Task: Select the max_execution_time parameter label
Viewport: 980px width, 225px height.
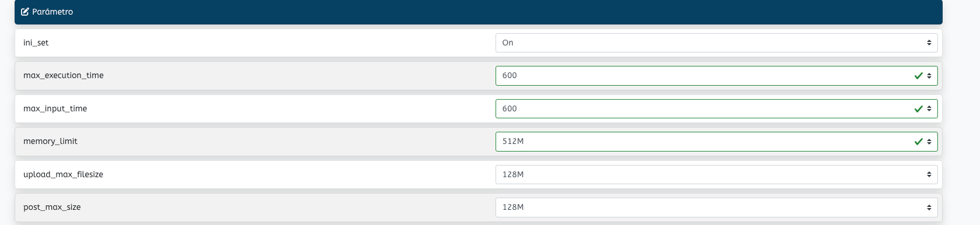Action: click(x=64, y=75)
